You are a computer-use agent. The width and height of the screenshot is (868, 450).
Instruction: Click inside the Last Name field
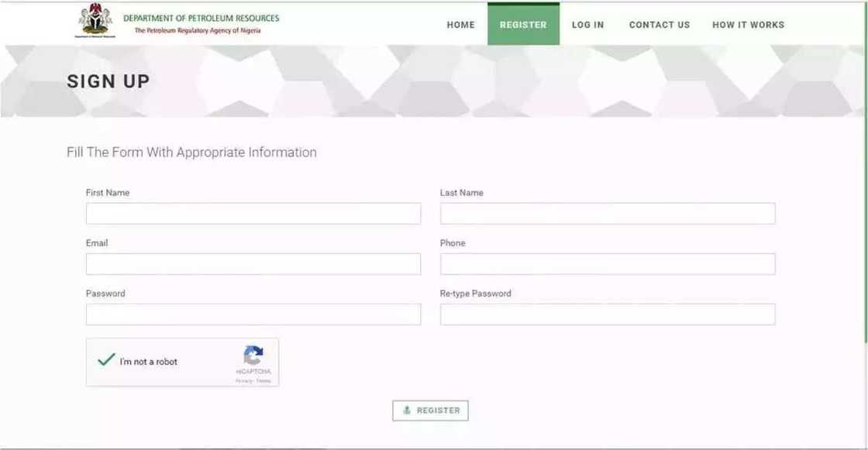608,213
